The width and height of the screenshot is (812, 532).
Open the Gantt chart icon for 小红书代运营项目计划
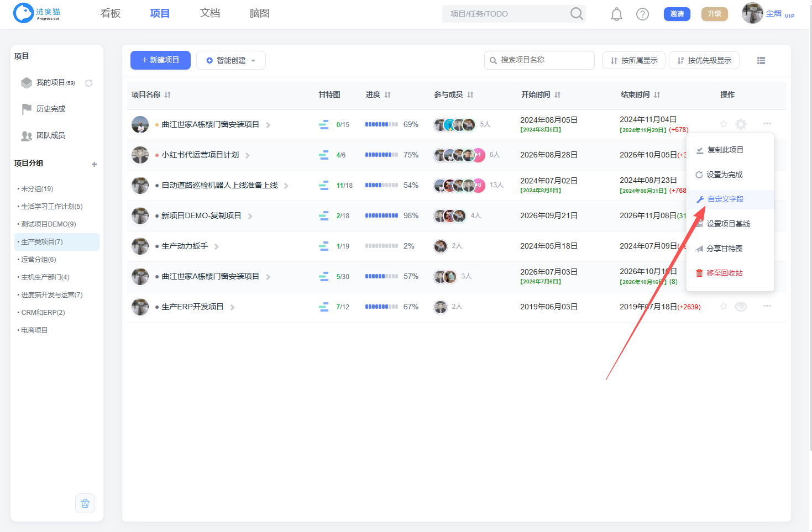click(323, 155)
